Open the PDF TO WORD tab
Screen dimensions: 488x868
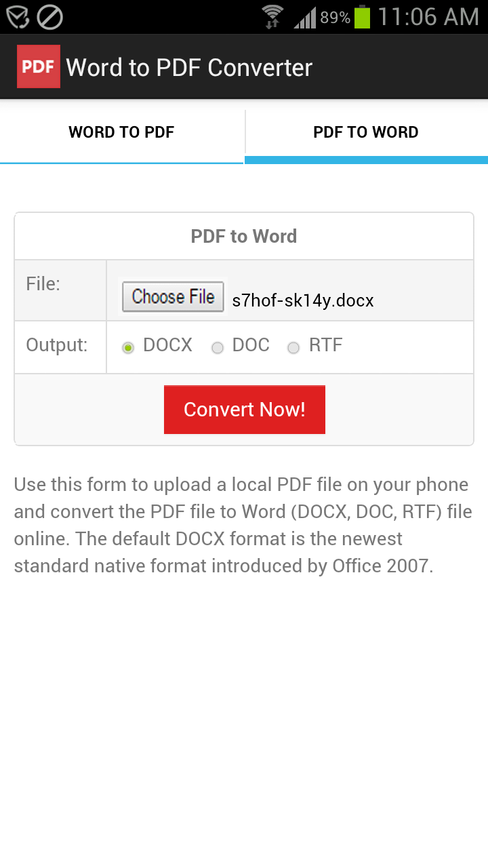pos(366,132)
